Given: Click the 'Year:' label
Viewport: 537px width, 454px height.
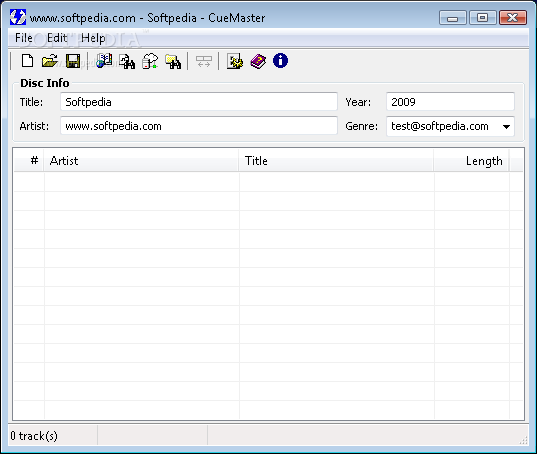Looking at the screenshot, I should click(358, 102).
